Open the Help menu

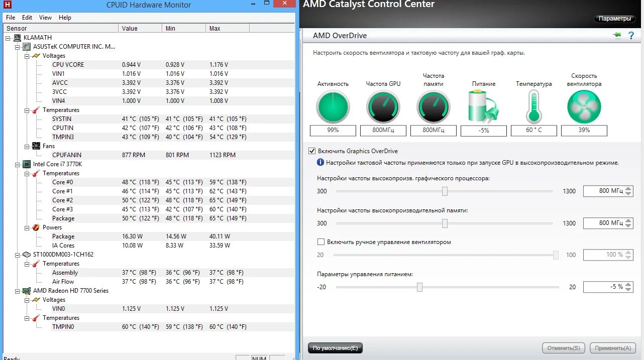point(65,18)
